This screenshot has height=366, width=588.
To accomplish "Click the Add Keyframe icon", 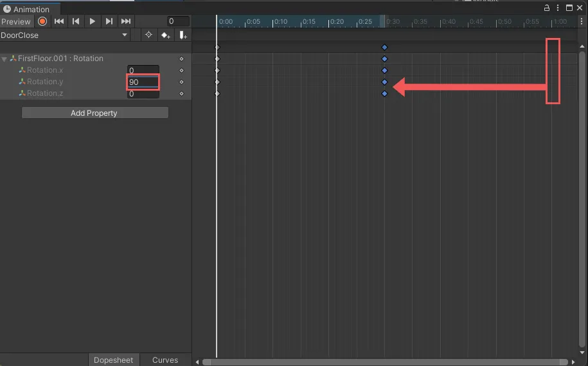I will (165, 35).
